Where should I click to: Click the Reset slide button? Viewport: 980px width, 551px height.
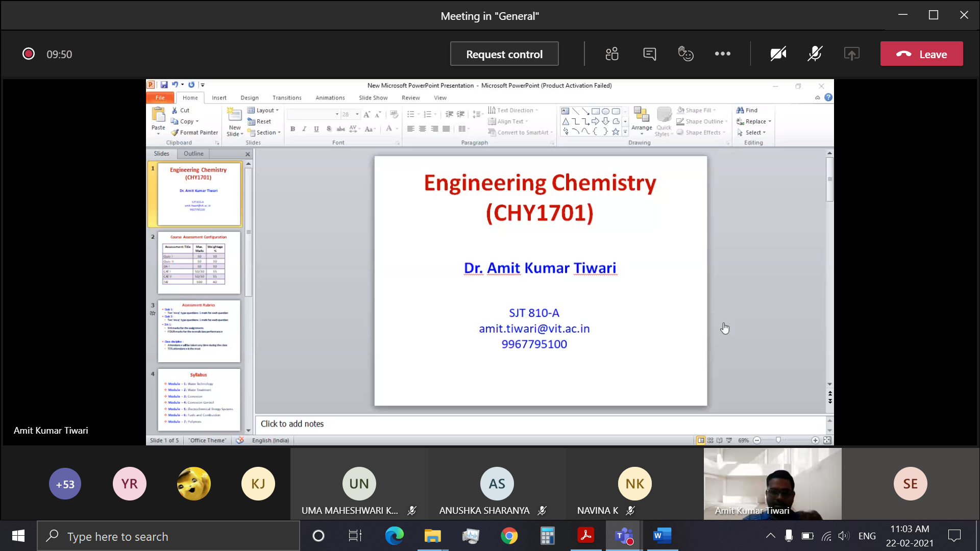point(259,121)
